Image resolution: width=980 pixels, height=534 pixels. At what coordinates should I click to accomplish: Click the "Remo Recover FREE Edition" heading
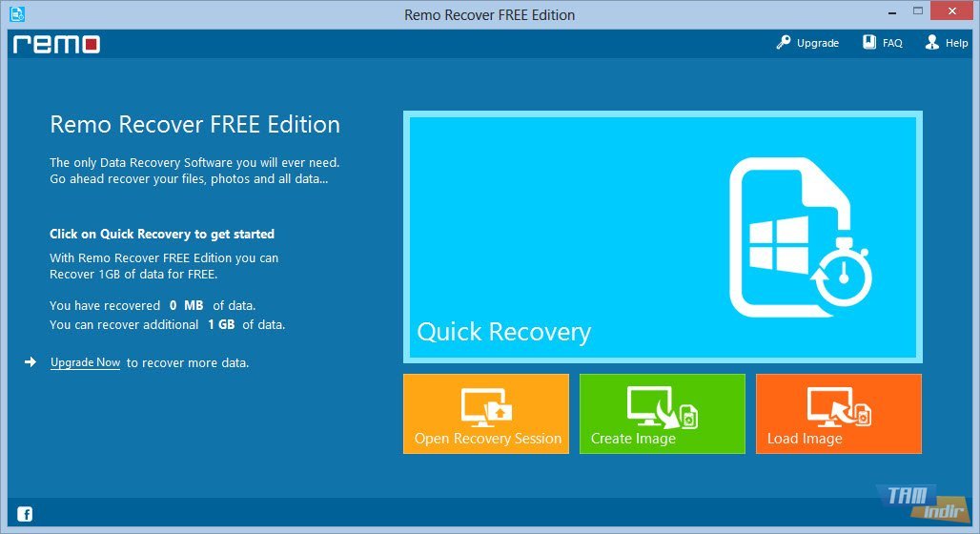pyautogui.click(x=195, y=124)
